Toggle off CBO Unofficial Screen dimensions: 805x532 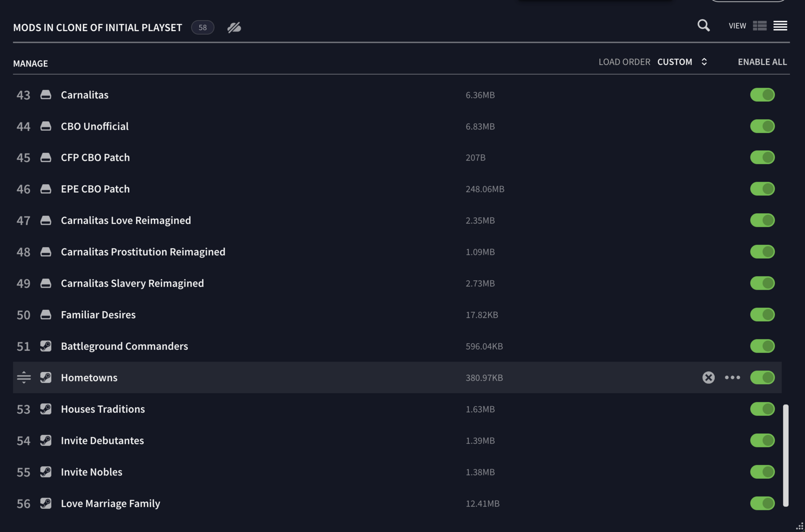[763, 126]
